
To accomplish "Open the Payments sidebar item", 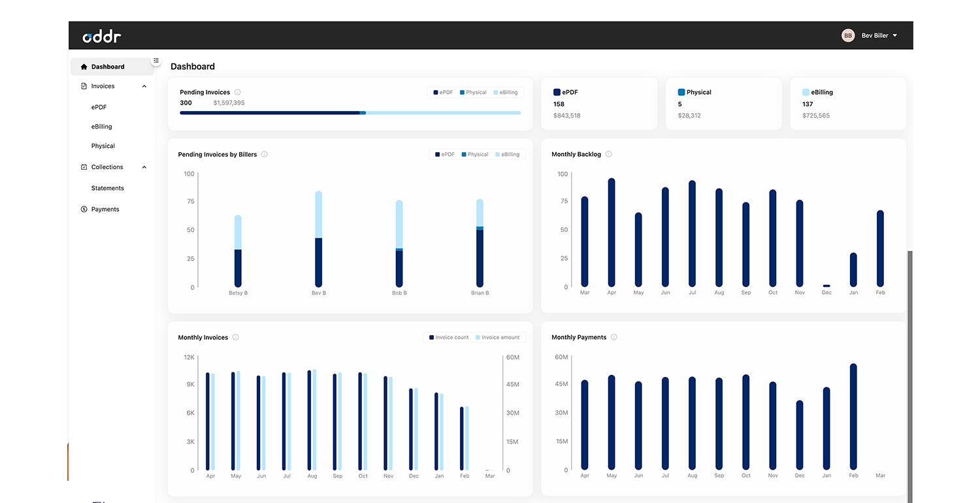I will coord(105,209).
